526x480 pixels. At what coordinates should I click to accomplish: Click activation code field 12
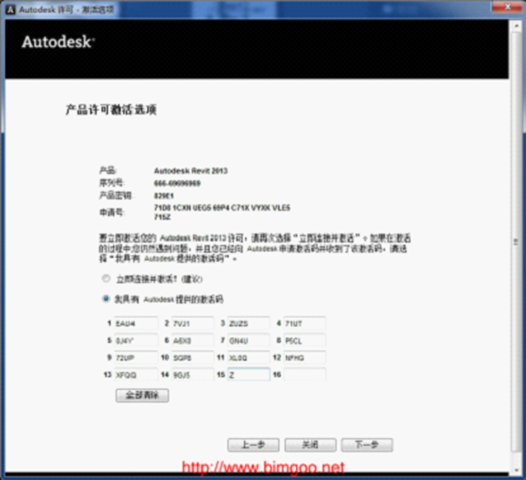(305, 358)
